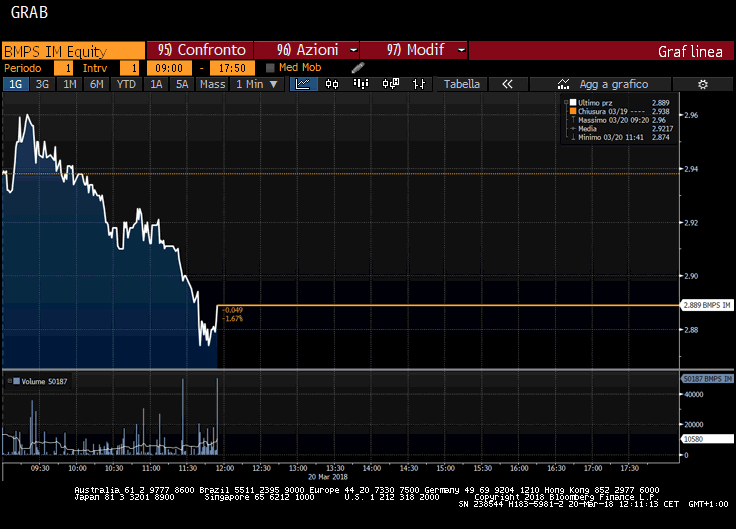Screen dimensions: 736x529
Task: Click the 95) Confronto button
Action: 200,50
